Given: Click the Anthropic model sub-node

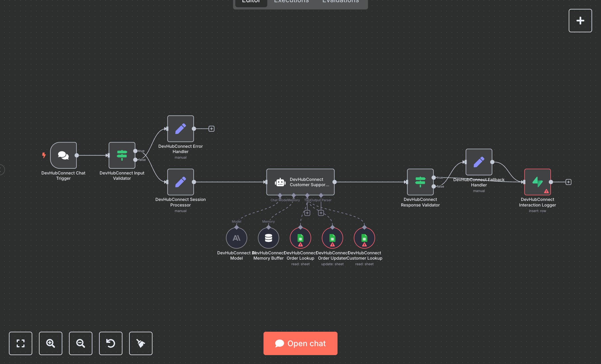Looking at the screenshot, I should coord(237,238).
